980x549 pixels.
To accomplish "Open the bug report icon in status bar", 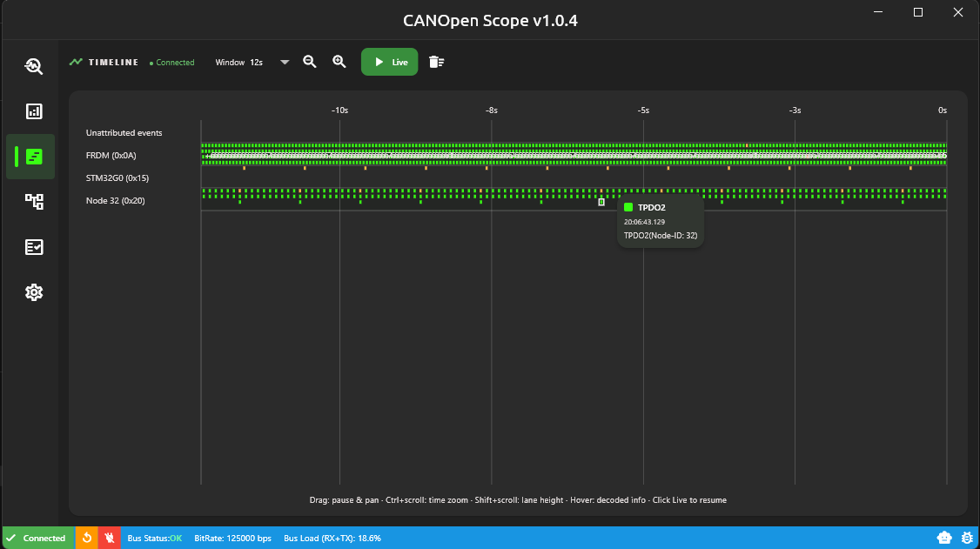I will tap(967, 538).
